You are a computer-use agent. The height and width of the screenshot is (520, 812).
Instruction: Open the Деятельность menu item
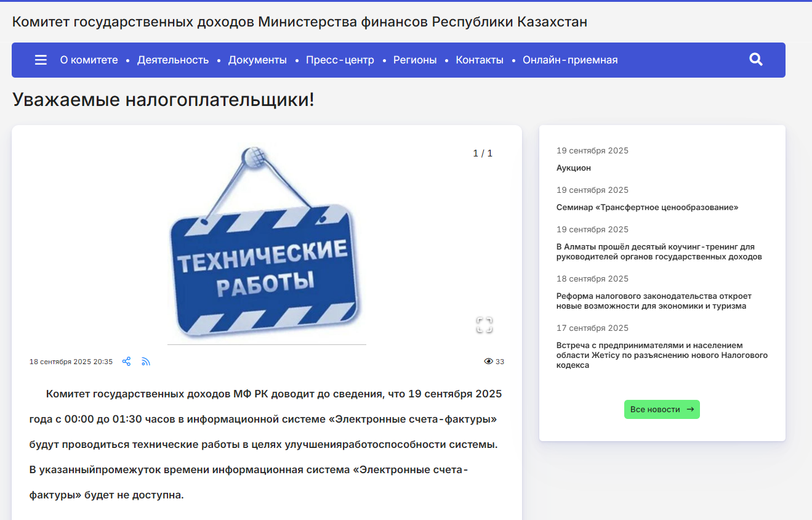[173, 60]
